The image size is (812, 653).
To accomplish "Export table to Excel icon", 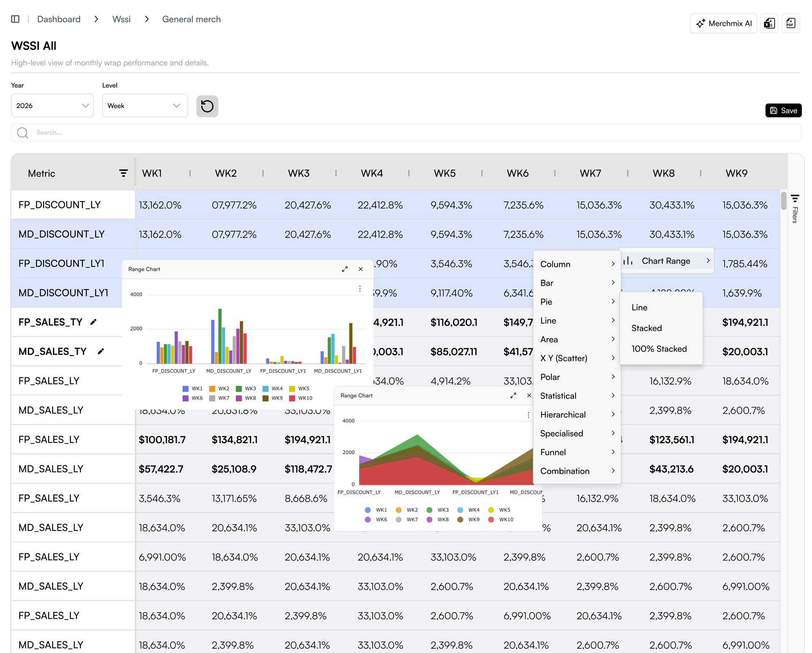I will pyautogui.click(x=769, y=23).
